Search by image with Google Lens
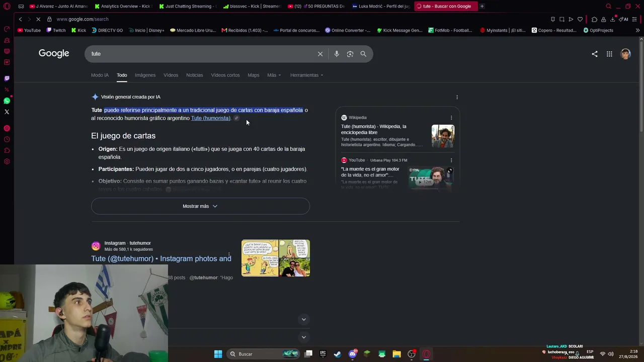This screenshot has height=362, width=644. click(350, 54)
